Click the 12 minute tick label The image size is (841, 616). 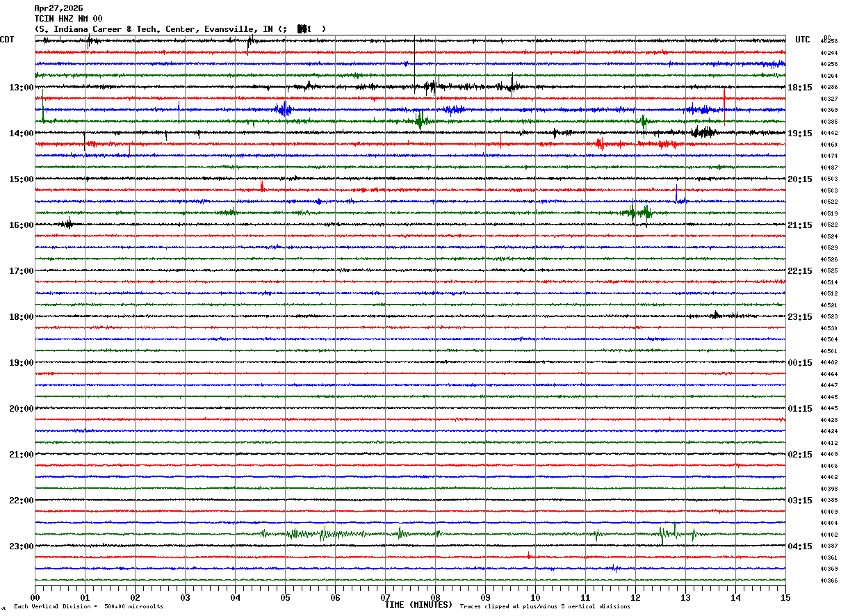point(635,597)
